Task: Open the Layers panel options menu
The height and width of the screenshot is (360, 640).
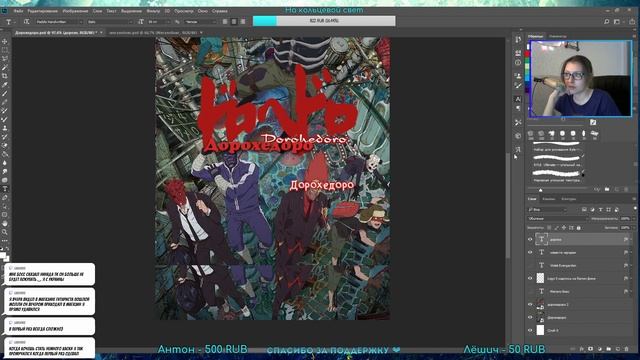Action: (634, 199)
